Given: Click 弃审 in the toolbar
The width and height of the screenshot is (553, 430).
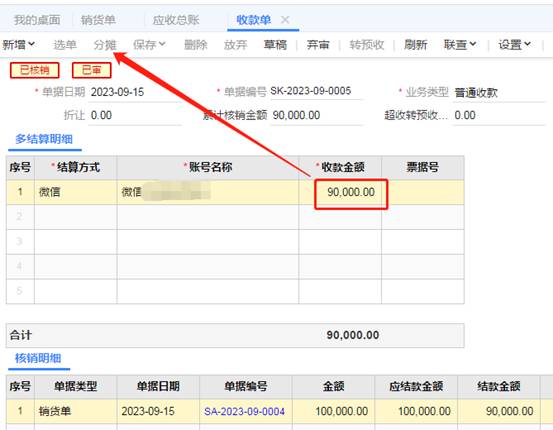Looking at the screenshot, I should click(x=318, y=45).
